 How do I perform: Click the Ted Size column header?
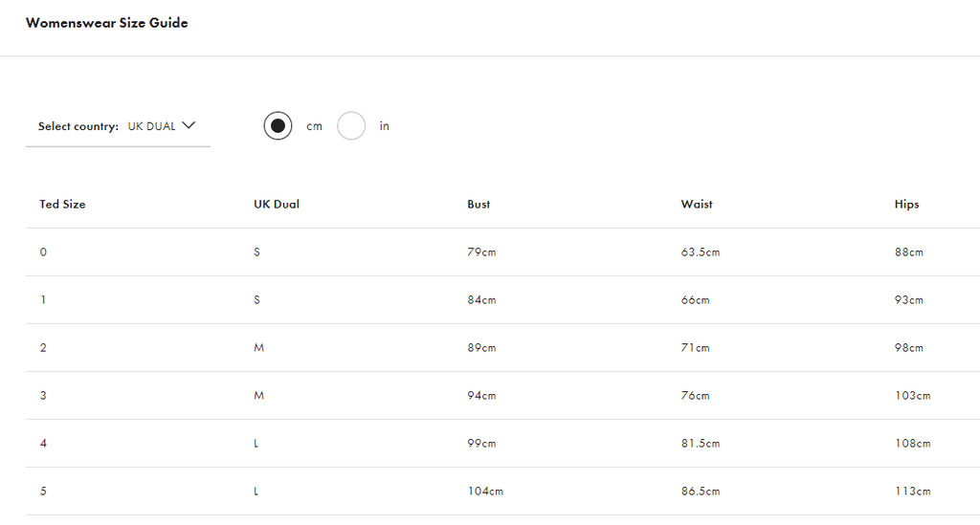pos(62,205)
